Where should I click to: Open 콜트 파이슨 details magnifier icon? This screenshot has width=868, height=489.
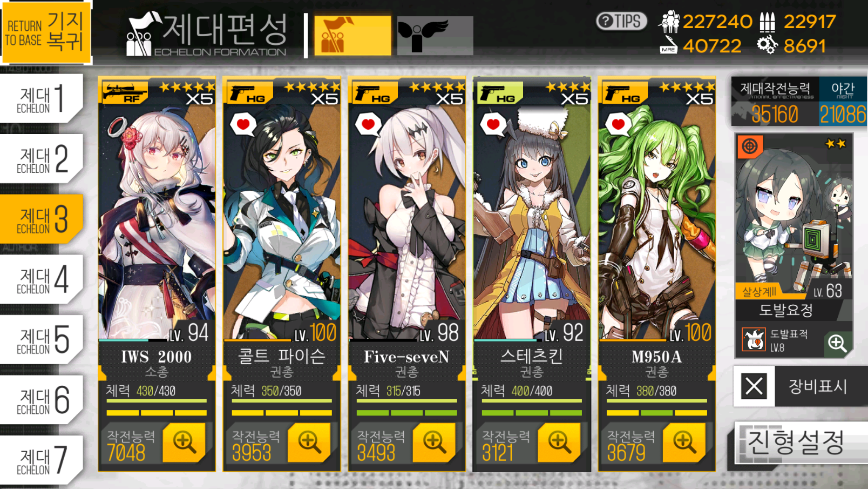(x=309, y=442)
